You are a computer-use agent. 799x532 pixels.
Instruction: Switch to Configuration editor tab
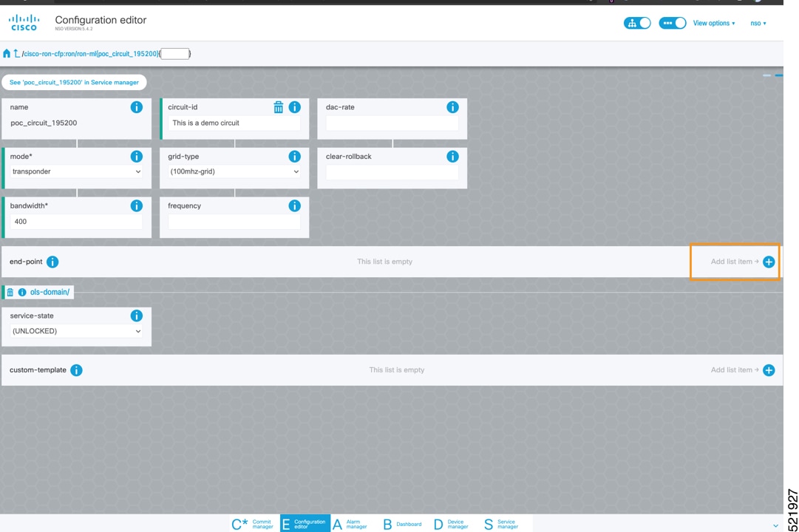click(305, 524)
